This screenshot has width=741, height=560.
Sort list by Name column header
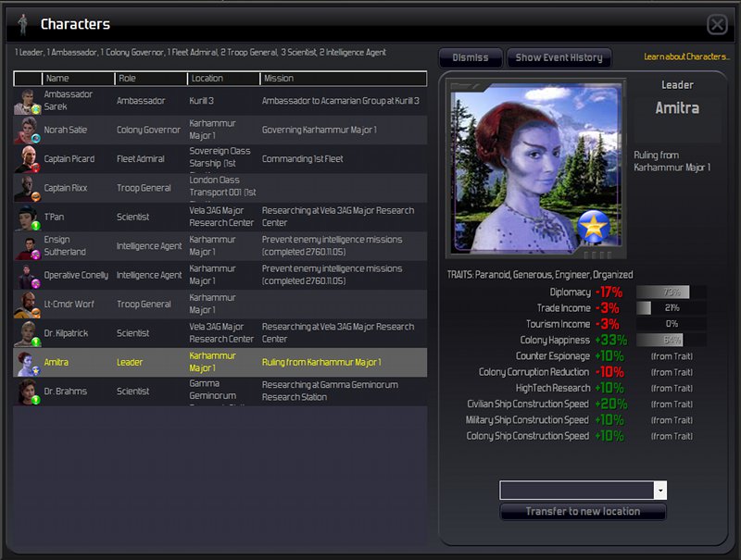click(x=78, y=79)
